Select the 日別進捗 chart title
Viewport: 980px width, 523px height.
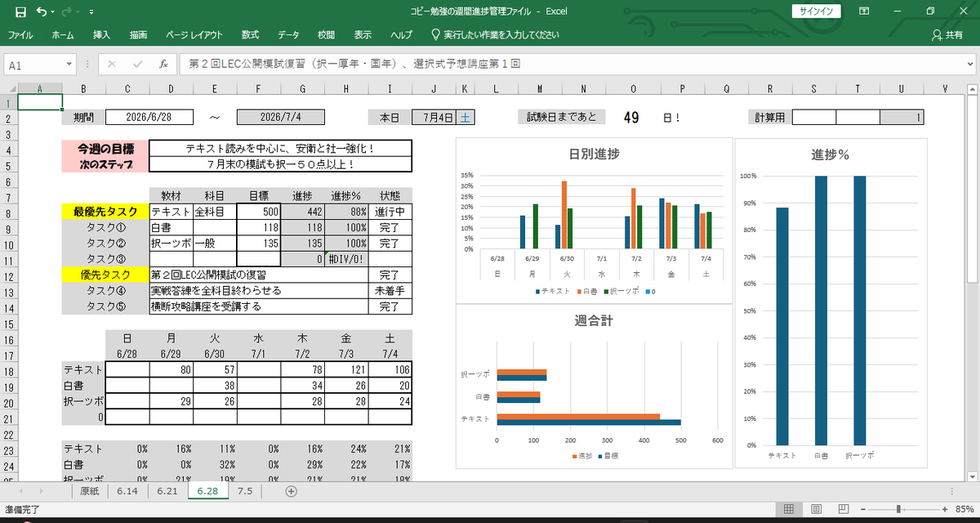pyautogui.click(x=594, y=154)
